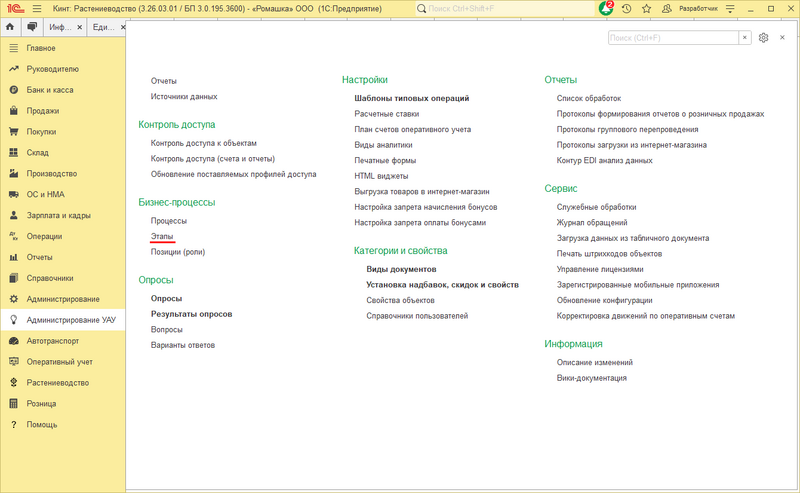Open Печатные формы link
Viewport: 800px width, 493px height.
point(385,161)
